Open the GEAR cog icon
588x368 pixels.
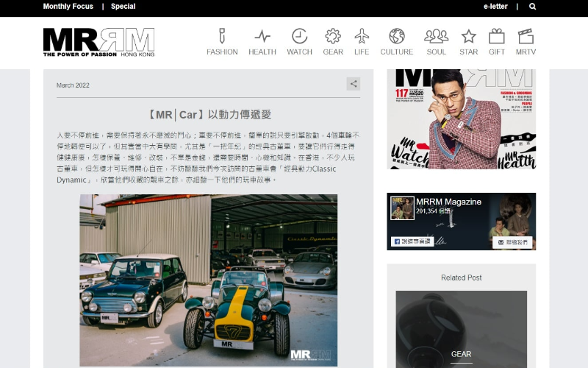(333, 36)
